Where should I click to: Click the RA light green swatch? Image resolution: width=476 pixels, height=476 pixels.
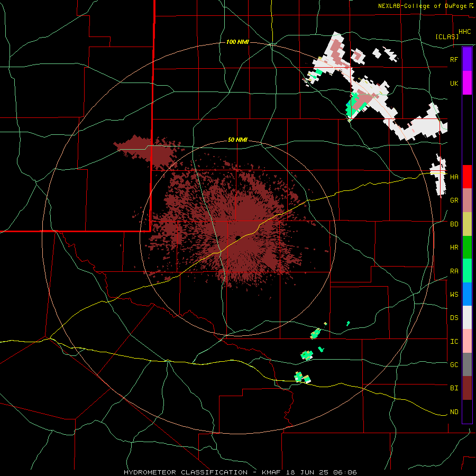467,271
